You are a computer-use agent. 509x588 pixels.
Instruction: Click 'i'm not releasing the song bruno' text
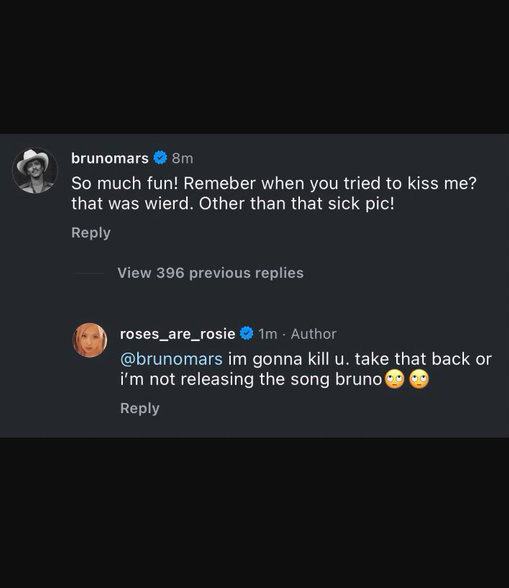[x=251, y=380]
